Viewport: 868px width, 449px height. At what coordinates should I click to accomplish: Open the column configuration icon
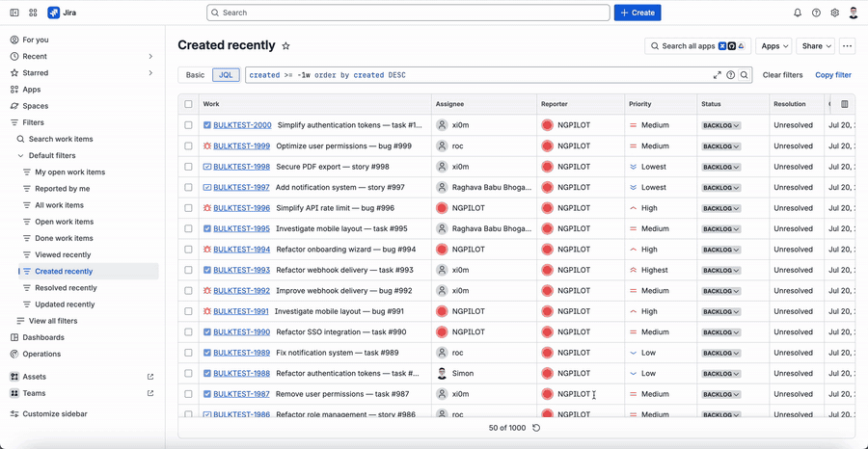[844, 104]
